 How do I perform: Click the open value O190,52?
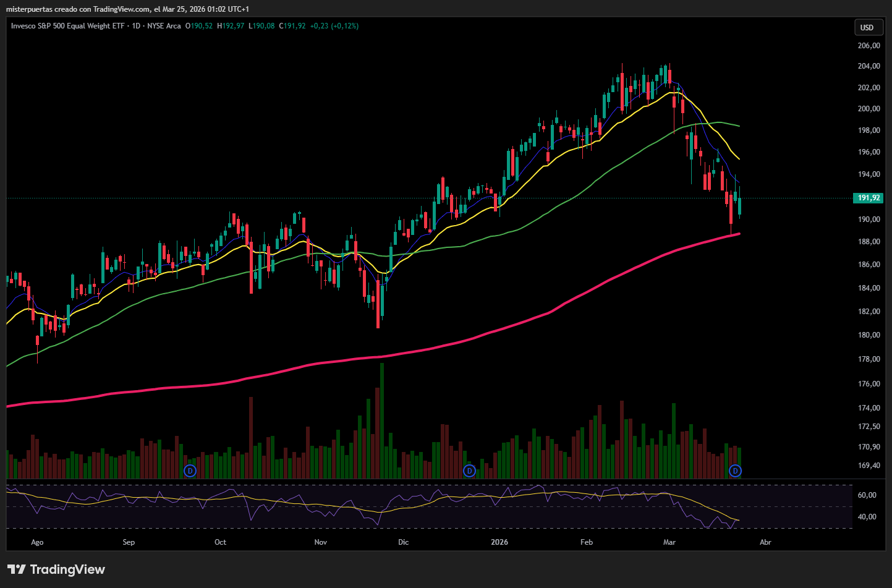[x=199, y=26]
